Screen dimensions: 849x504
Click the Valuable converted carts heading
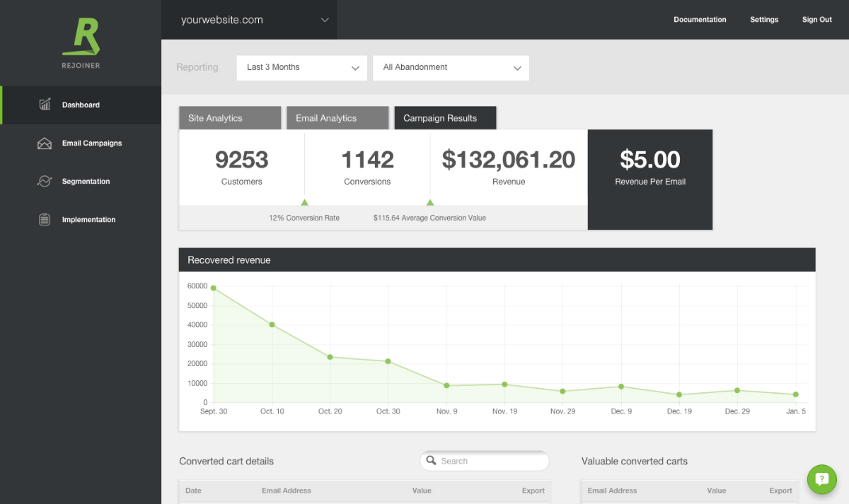point(635,461)
